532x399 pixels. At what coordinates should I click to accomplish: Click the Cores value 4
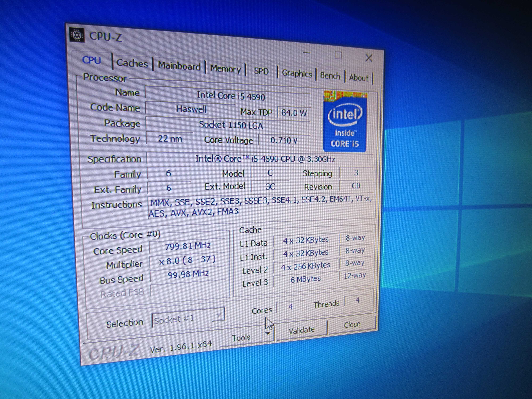coord(290,306)
